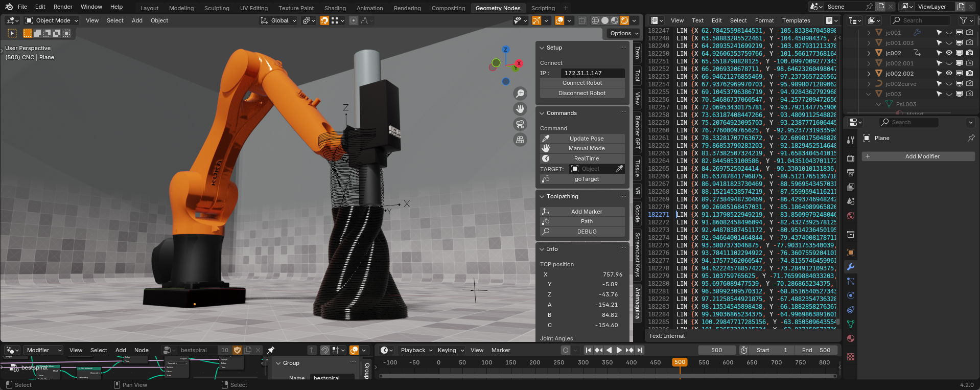Click Connect Robot button
This screenshot has height=390, width=980.
tap(582, 83)
